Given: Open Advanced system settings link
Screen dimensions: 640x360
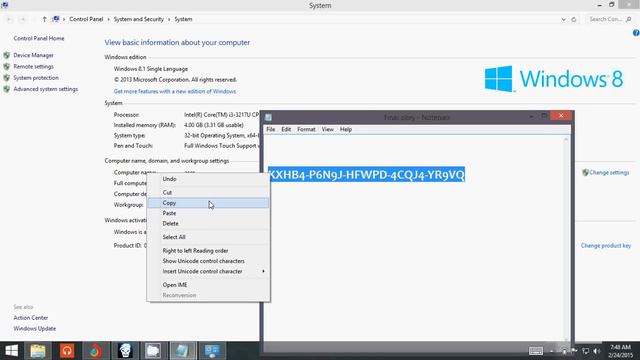Looking at the screenshot, I should click(46, 89).
